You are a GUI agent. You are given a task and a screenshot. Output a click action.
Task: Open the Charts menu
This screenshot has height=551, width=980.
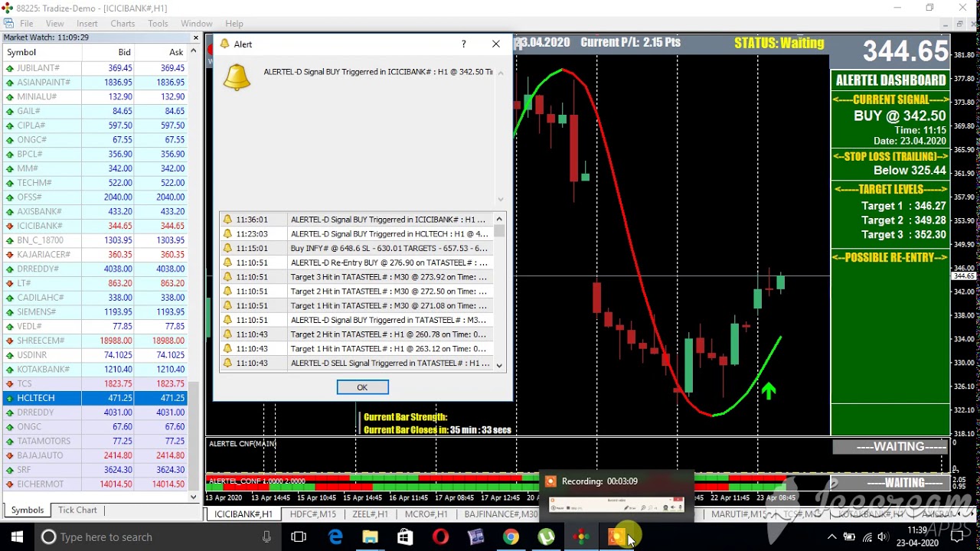[x=122, y=24]
